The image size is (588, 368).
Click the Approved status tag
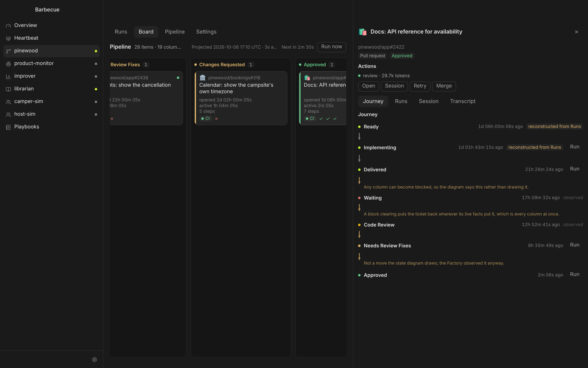[402, 56]
